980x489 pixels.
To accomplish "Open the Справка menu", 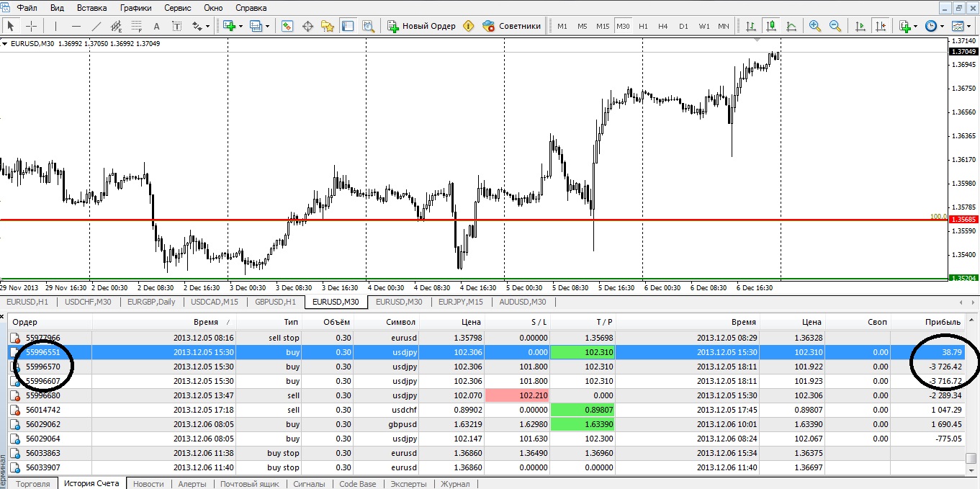I will tap(251, 8).
